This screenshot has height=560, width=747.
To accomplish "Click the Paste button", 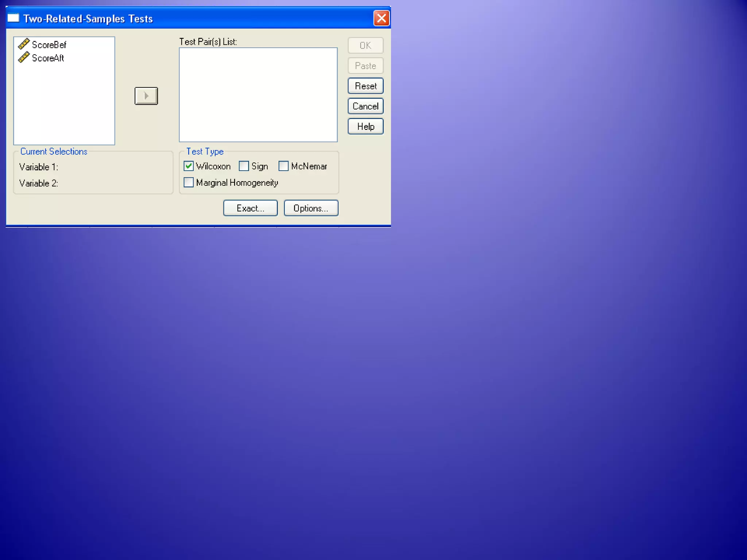I will pos(365,66).
